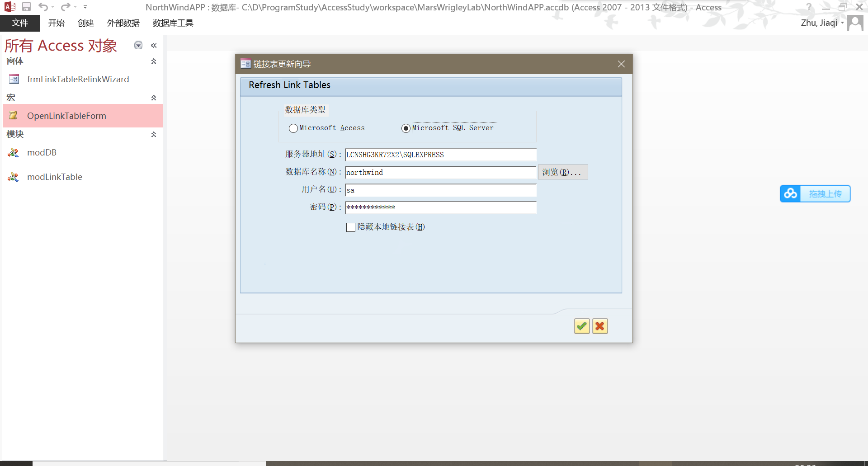Save the database using the floppy disk icon

coord(27,7)
